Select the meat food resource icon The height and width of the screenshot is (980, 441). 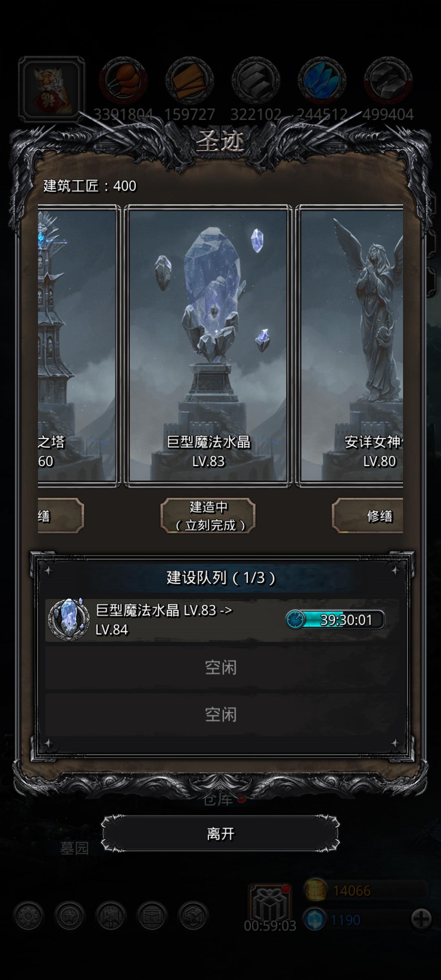[123, 80]
